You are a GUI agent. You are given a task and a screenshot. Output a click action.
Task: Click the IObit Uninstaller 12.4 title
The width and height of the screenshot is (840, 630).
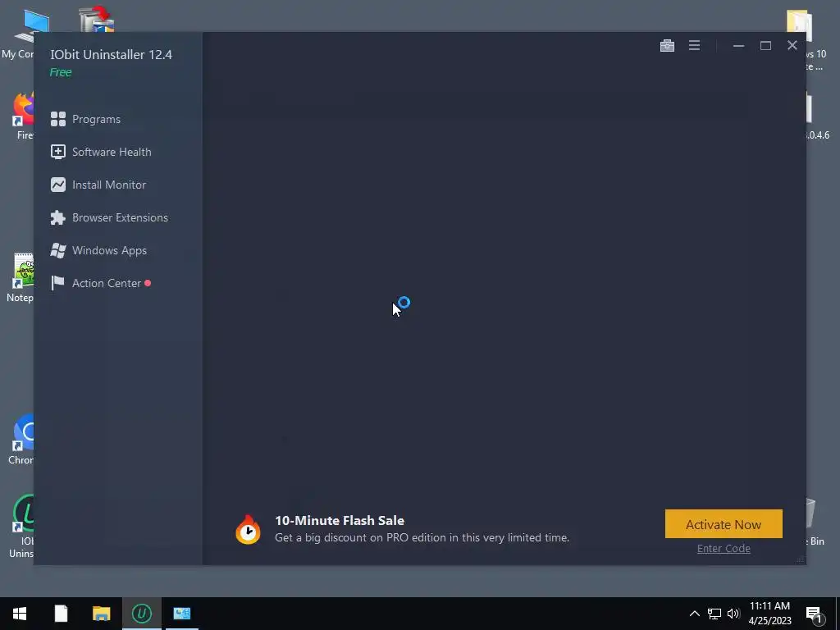point(112,55)
